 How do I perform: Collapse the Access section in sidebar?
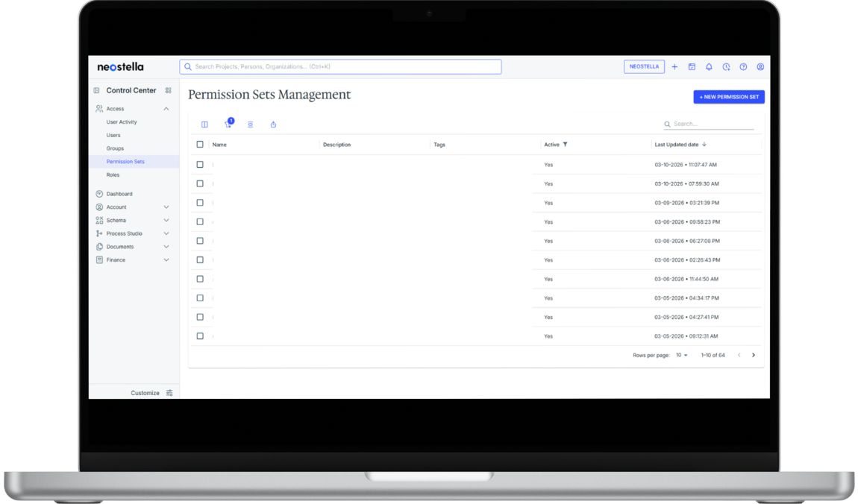tap(166, 109)
